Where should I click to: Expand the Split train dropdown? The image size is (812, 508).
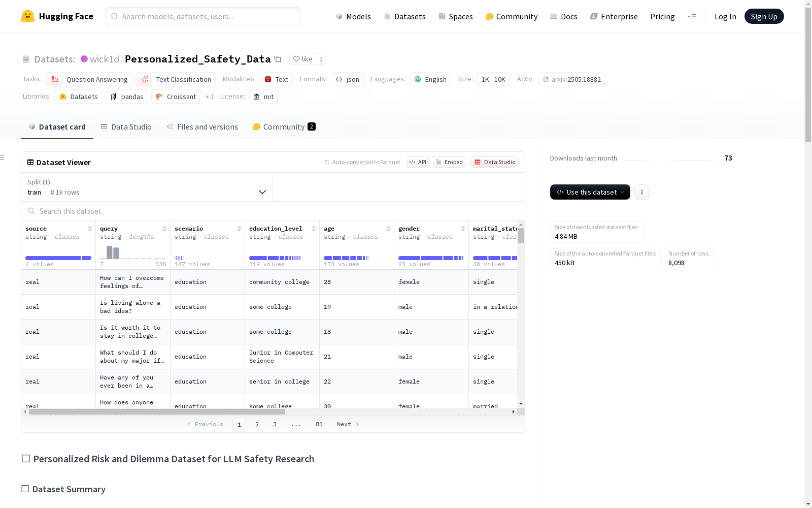pyautogui.click(x=147, y=187)
